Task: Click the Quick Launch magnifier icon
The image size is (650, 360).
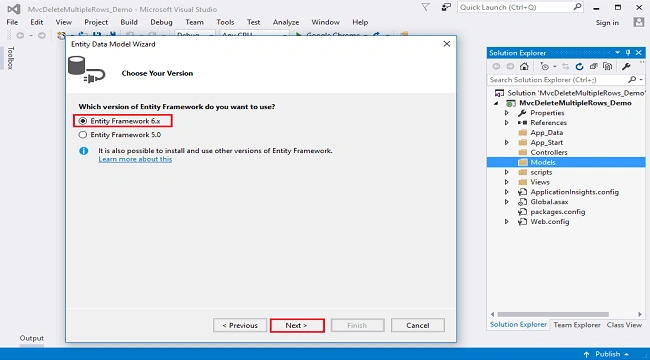Action: tap(577, 7)
